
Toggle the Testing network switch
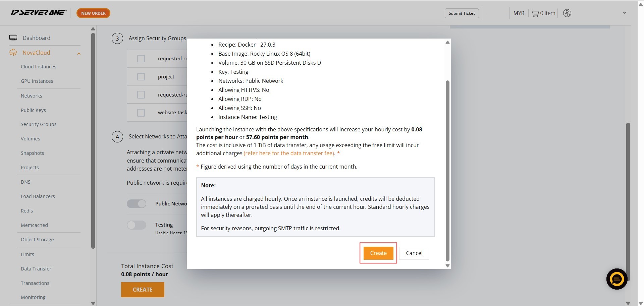coord(137,225)
